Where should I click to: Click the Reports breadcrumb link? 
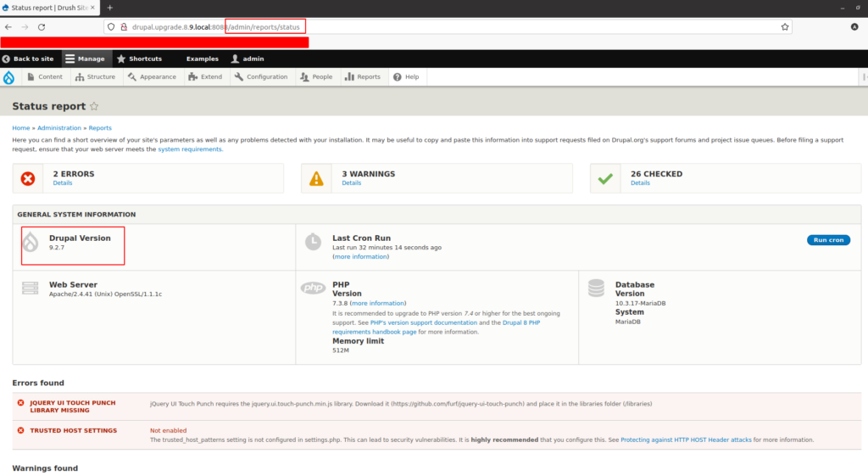[100, 128]
